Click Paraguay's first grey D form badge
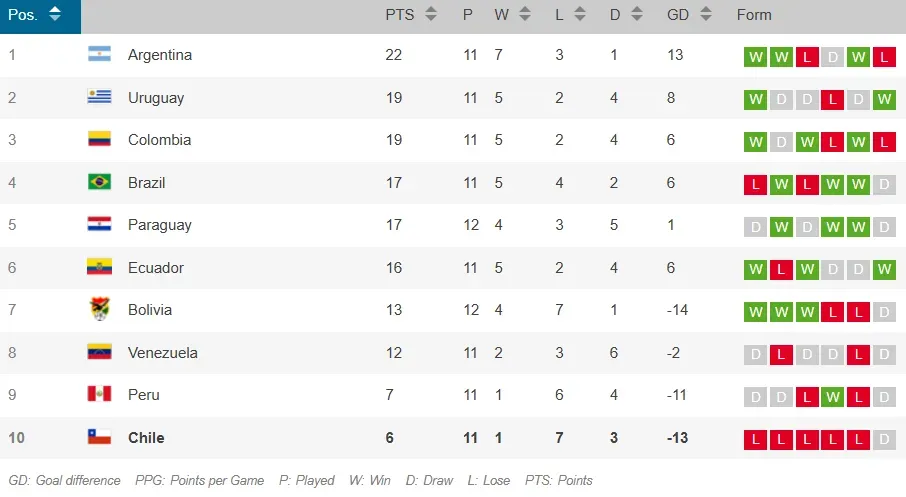 click(755, 226)
